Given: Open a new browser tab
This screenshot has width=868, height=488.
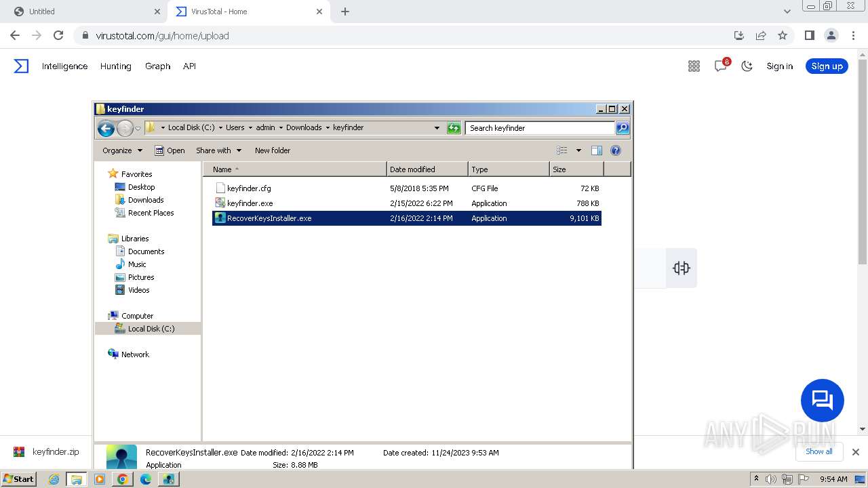Looking at the screenshot, I should click(x=345, y=12).
